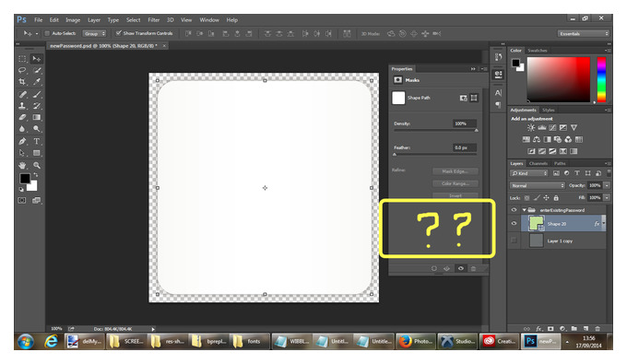
Task: Select the Quick Selection tool
Action: point(37,70)
